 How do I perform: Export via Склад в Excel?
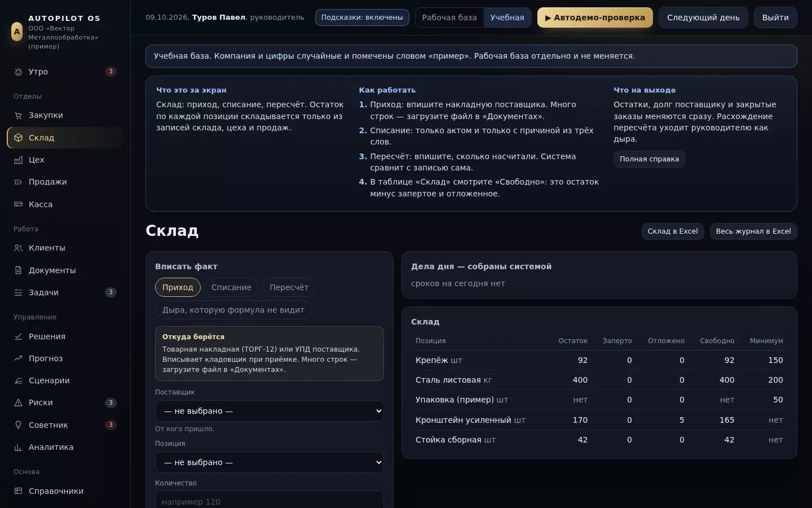click(x=673, y=231)
